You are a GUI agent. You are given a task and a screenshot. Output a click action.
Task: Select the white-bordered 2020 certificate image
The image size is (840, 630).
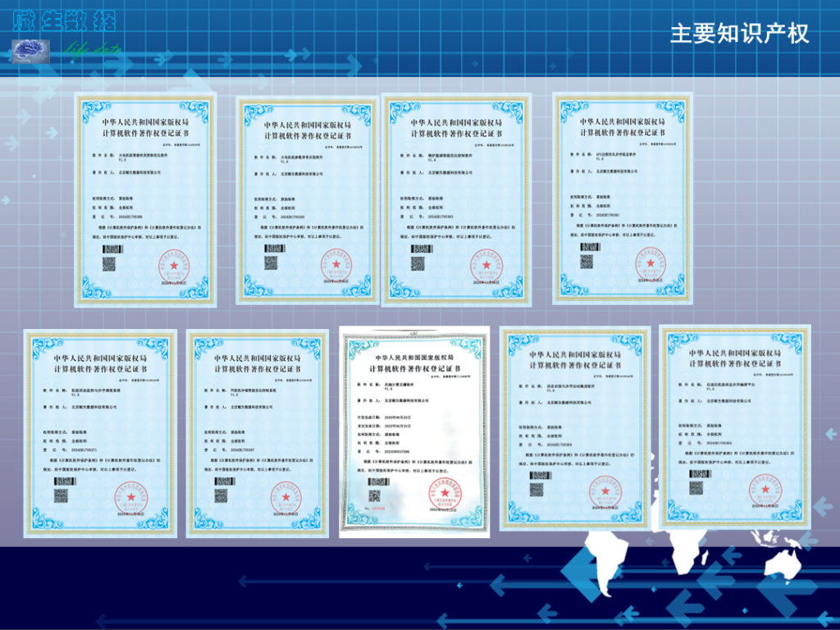(414, 431)
